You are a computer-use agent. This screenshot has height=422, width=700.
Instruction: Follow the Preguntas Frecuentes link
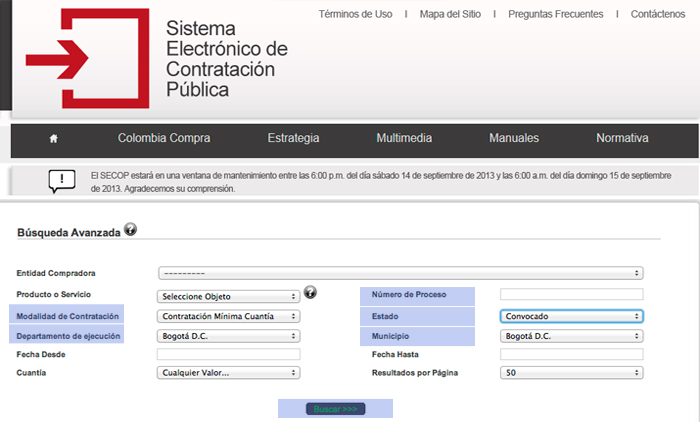tap(555, 15)
